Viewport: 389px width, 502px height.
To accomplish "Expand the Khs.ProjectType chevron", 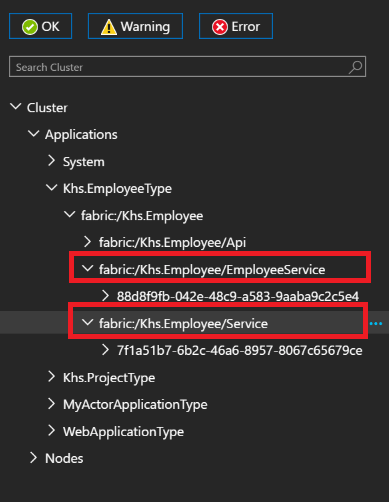I will pyautogui.click(x=51, y=377).
